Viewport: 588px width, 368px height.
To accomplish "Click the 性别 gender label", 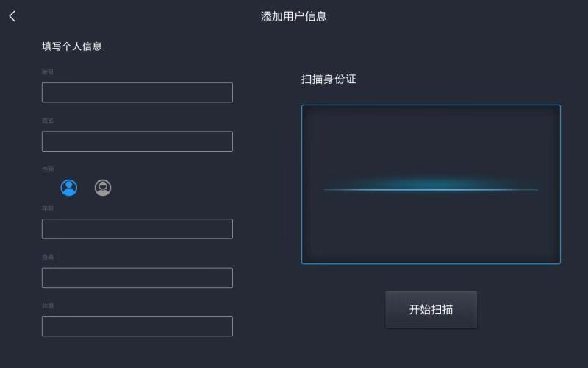I will click(x=47, y=169).
